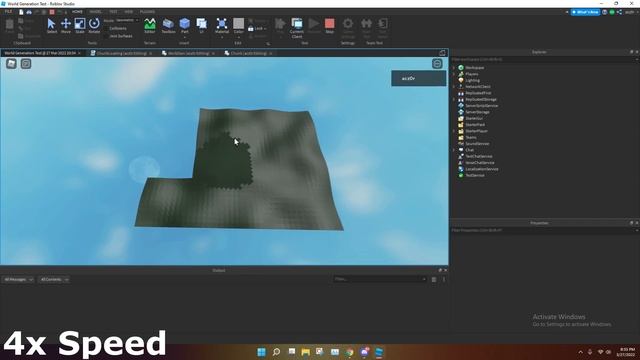Image resolution: width=640 pixels, height=360 pixels.
Task: Open the ChunkLoading script tab
Action: [x=121, y=53]
